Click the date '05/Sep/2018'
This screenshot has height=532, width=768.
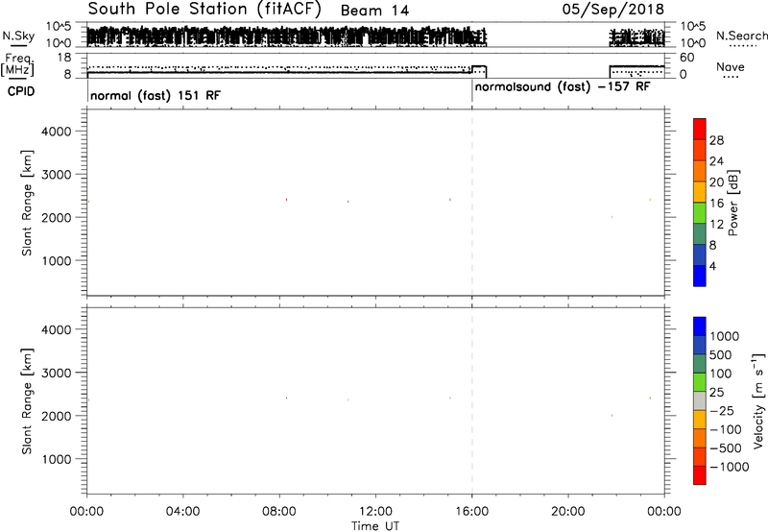click(612, 10)
